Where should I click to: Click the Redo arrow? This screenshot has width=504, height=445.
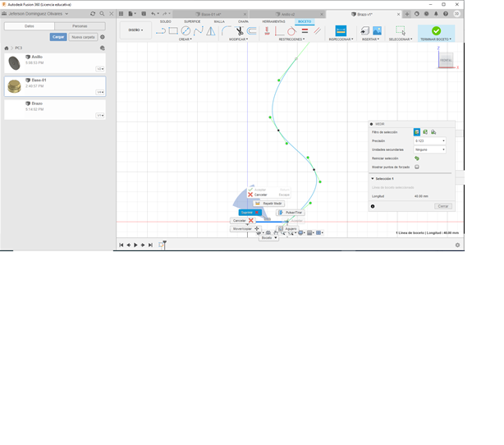(164, 14)
